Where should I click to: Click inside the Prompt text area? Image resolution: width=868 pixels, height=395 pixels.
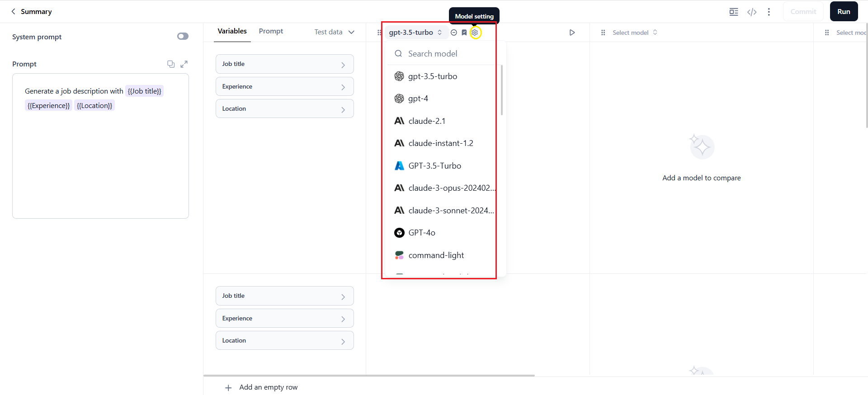(x=100, y=146)
